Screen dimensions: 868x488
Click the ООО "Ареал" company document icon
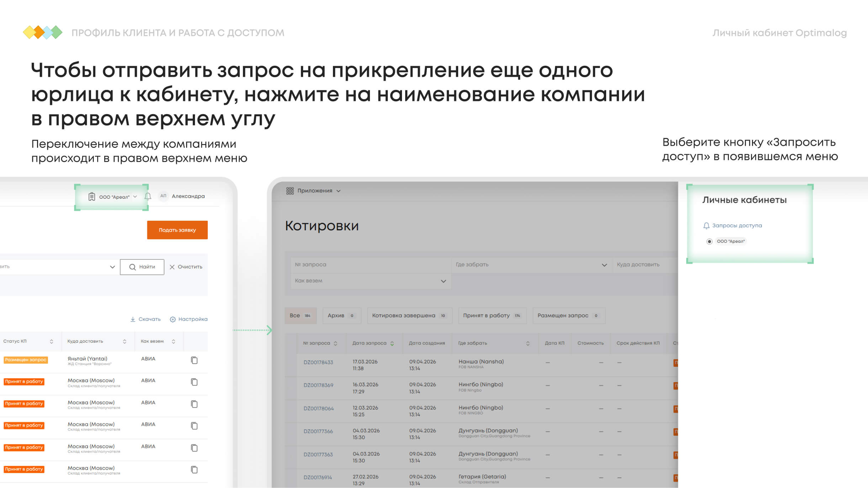[x=92, y=197]
